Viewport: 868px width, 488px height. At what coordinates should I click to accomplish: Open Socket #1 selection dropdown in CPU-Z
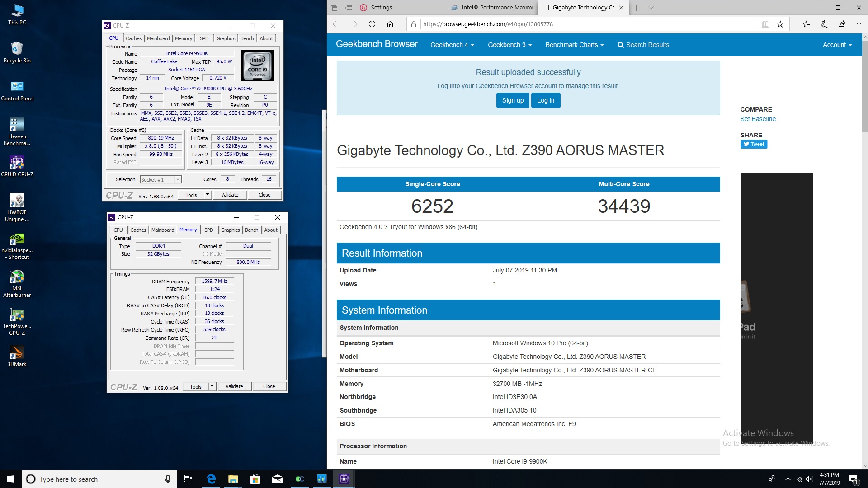160,180
